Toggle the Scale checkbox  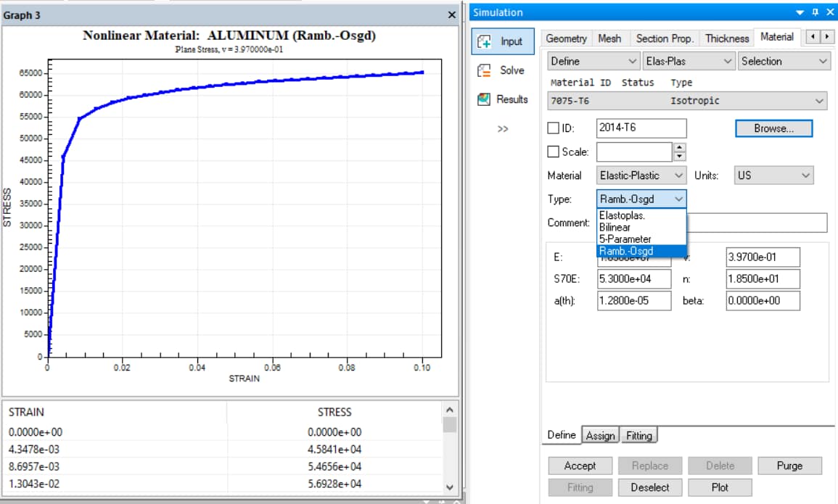pos(553,152)
